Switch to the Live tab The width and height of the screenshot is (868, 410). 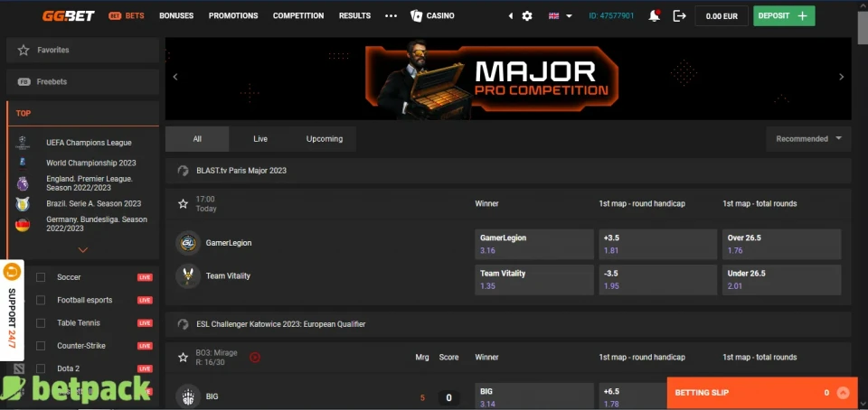click(x=260, y=139)
